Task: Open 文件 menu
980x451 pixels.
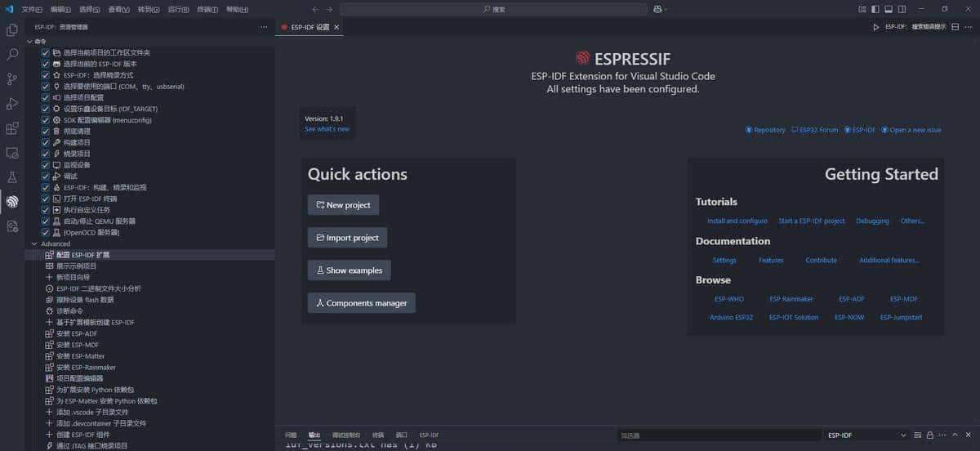Action: tap(32, 9)
